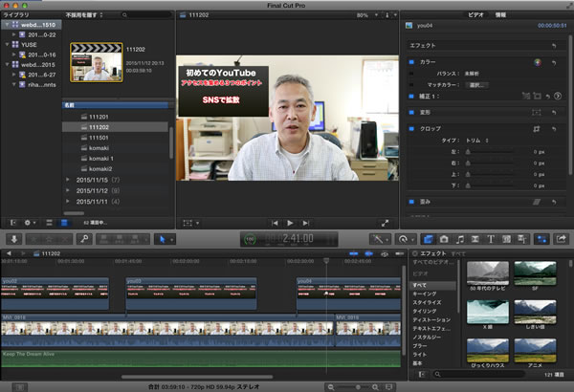Open the Color Board color wheel icon

tap(538, 62)
